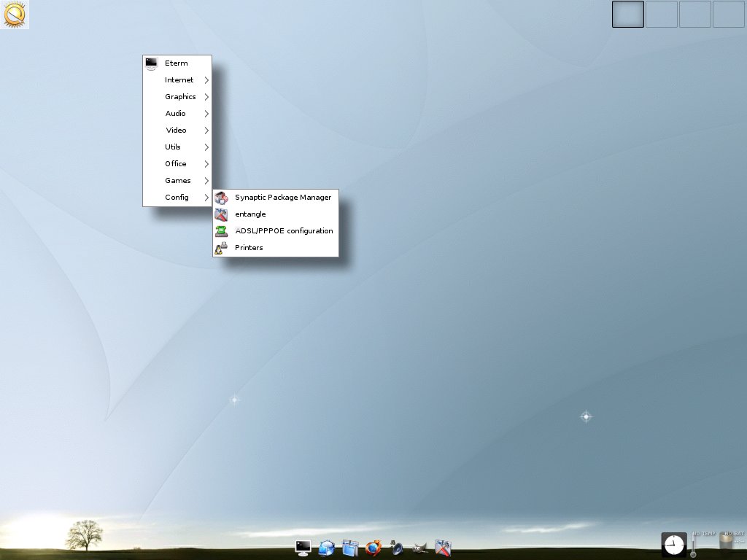The height and width of the screenshot is (560, 747).
Task: Switch to the first virtual desktop
Action: coord(628,14)
